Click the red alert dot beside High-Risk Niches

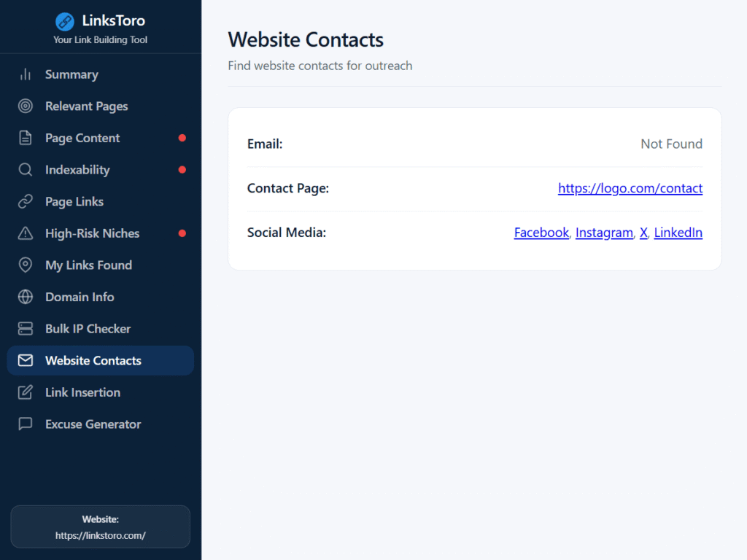point(182,233)
